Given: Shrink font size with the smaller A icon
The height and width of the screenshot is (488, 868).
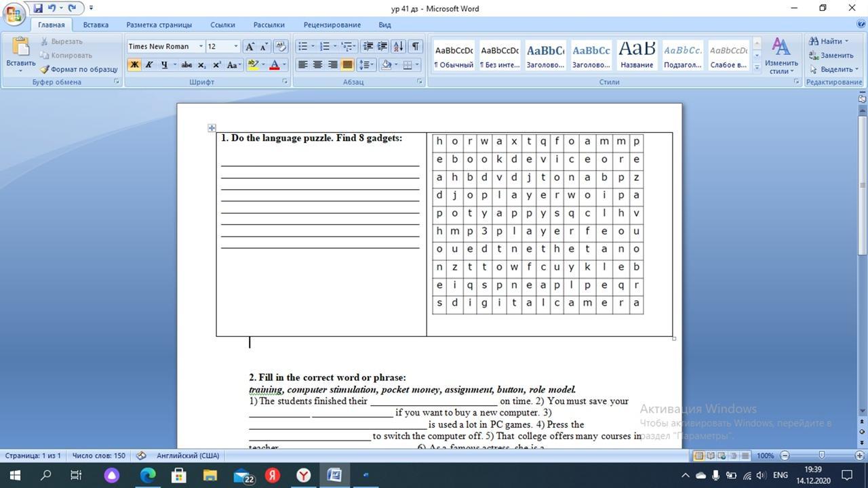Looking at the screenshot, I should point(264,46).
